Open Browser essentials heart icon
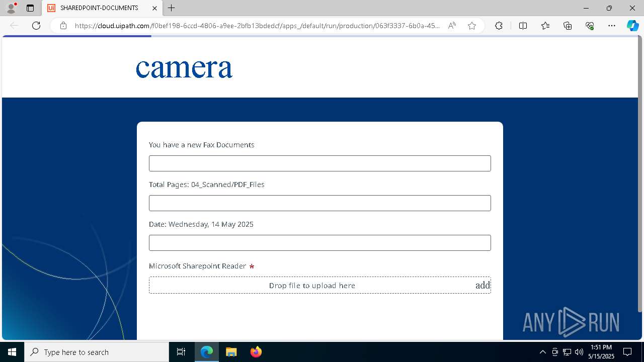The image size is (644, 362). [590, 26]
